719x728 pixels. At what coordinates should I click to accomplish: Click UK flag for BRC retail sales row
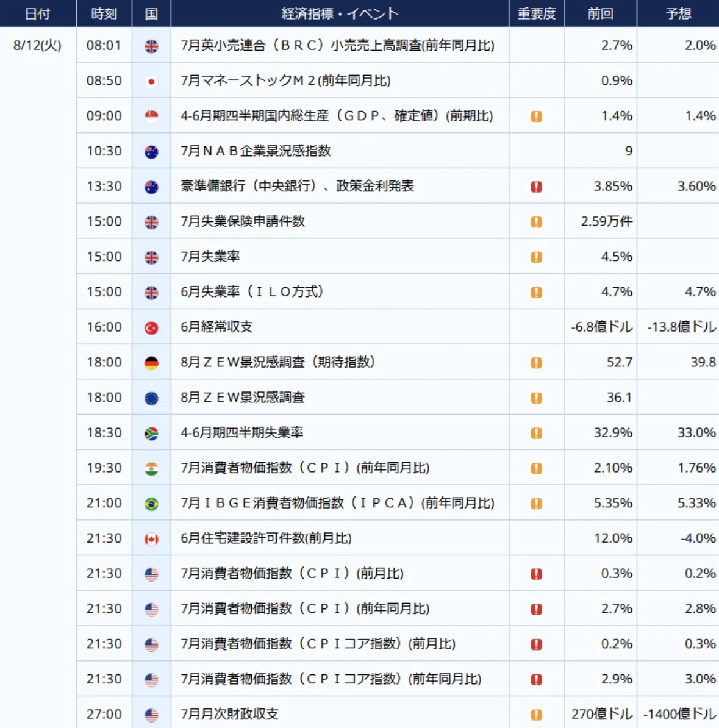pyautogui.click(x=151, y=46)
